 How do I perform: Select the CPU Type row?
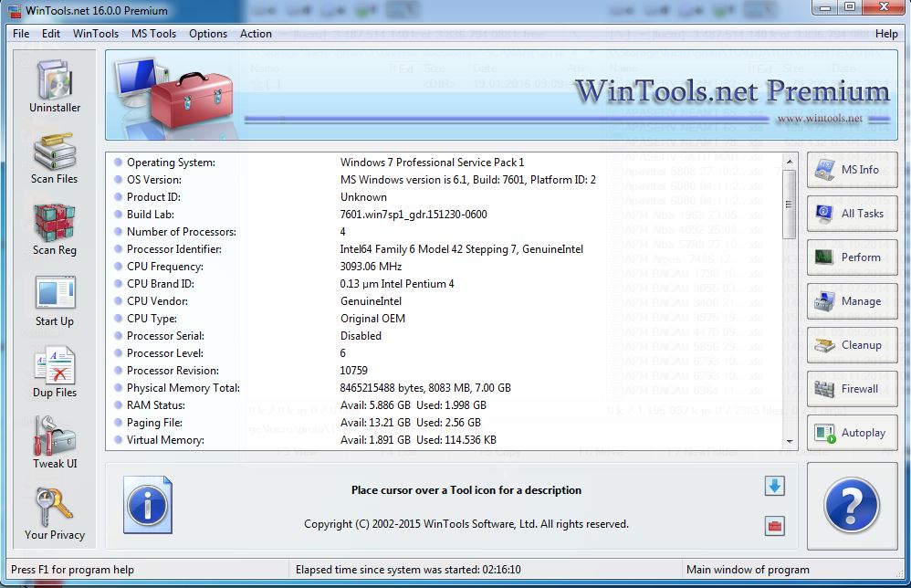445,319
